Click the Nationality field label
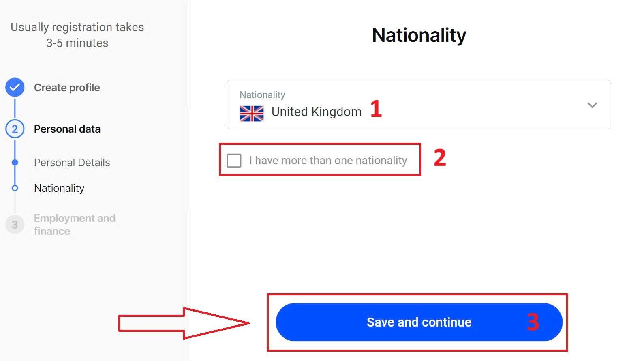 [262, 95]
